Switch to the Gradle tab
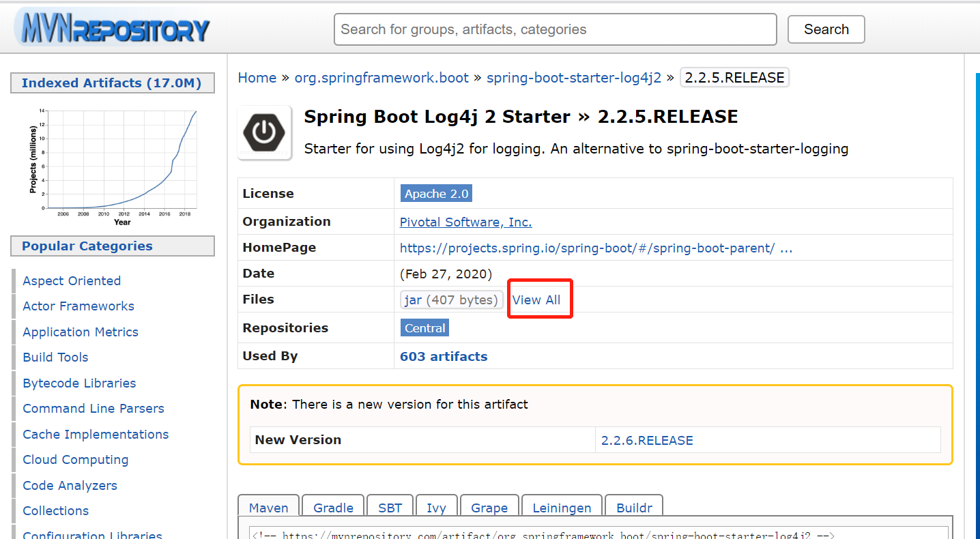The width and height of the screenshot is (980, 539). coord(334,508)
